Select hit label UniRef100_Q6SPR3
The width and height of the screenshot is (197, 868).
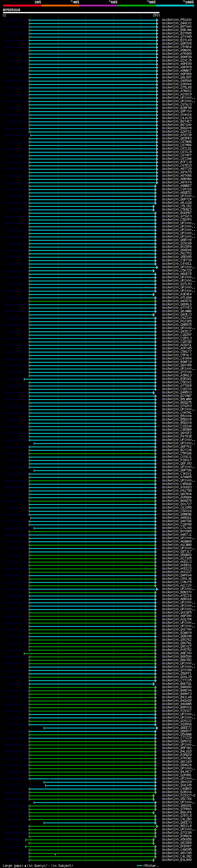pos(176,139)
